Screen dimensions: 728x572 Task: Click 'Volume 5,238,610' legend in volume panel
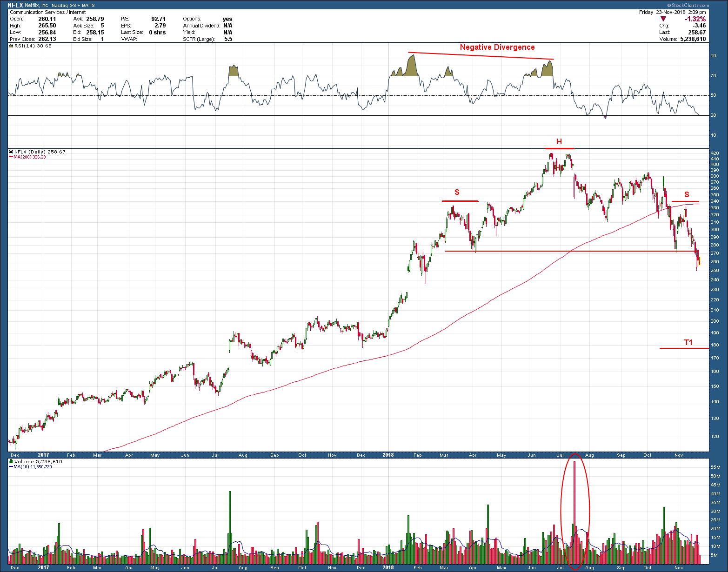tap(38, 461)
